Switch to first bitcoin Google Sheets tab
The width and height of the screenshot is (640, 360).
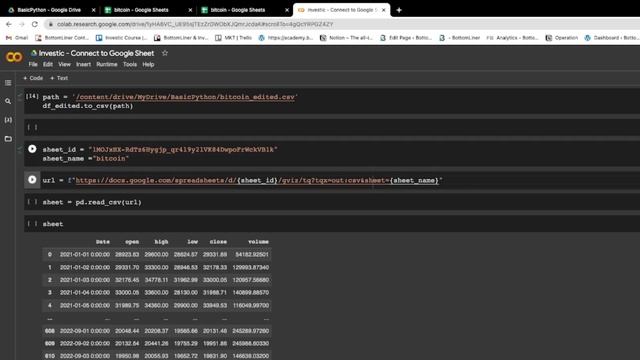[x=142, y=10]
